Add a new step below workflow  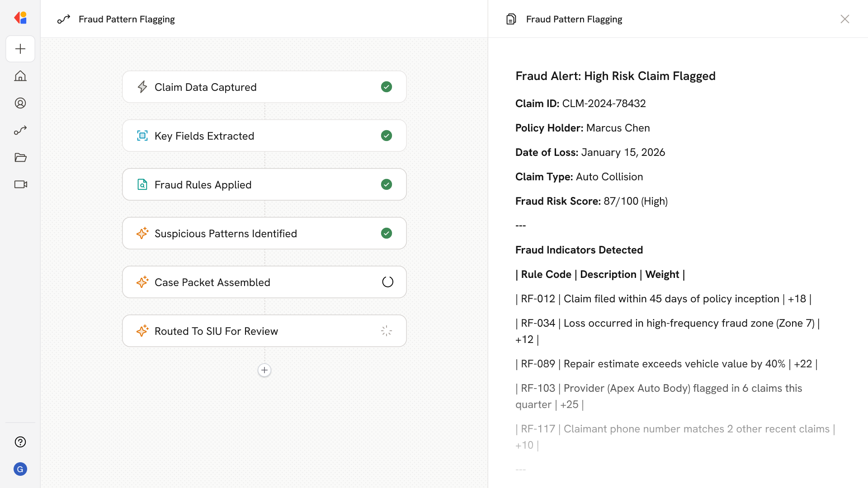264,370
